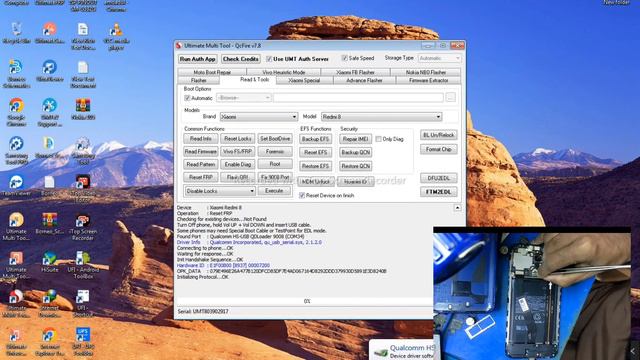This screenshot has height=360, width=640.
Task: Open the Advance Flasher tab
Action: click(x=364, y=80)
